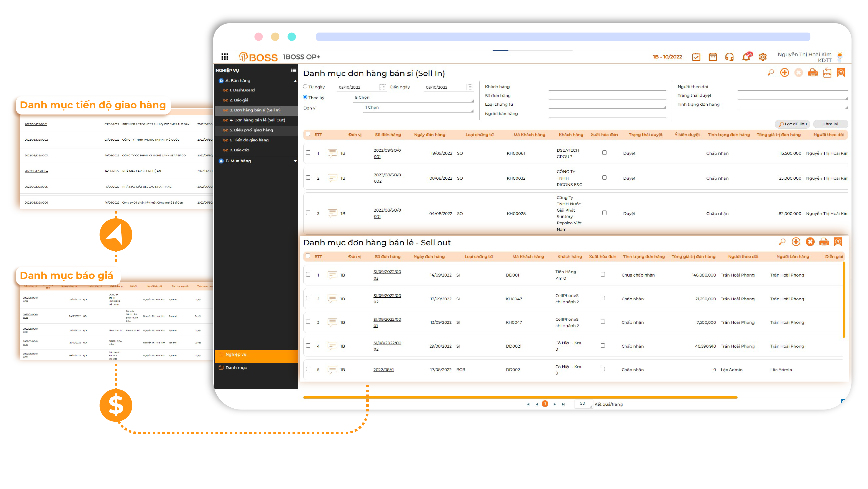This screenshot has height=489, width=868.
Task: Switch to the Danh mục tab in sidebar
Action: pos(236,368)
